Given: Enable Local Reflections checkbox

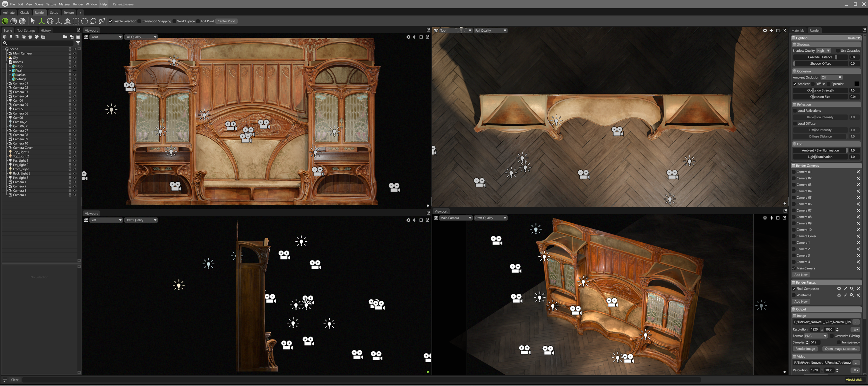Looking at the screenshot, I should click(x=795, y=111).
